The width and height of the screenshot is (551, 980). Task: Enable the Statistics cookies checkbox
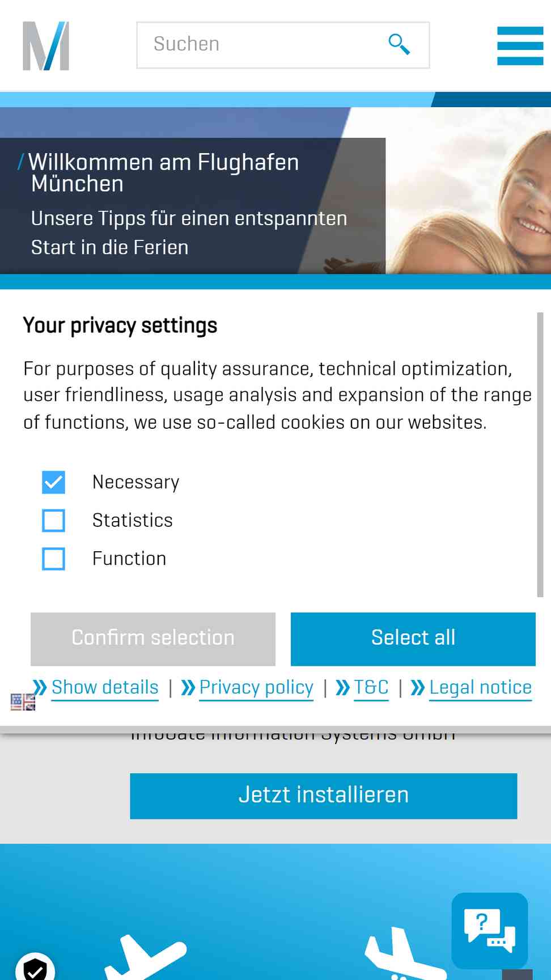(x=53, y=521)
